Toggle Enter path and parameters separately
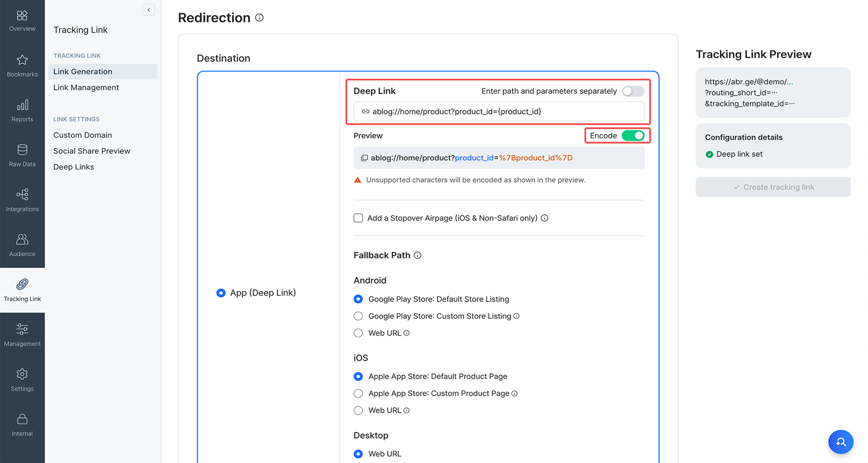 click(632, 91)
